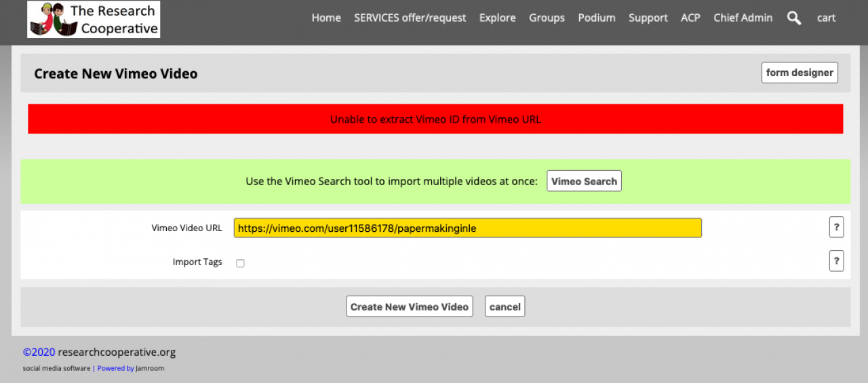Open the SERVICES offer/request menu
868x383 pixels.
pyautogui.click(x=410, y=18)
